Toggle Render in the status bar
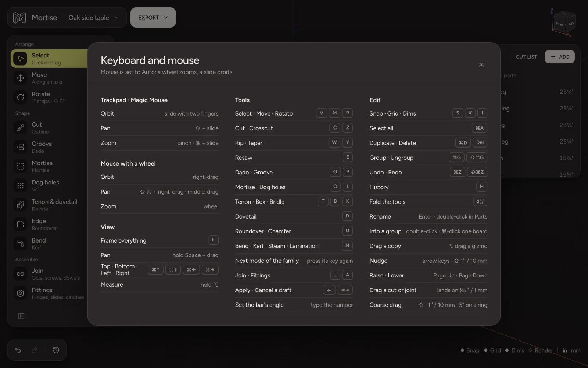The height and width of the screenshot is (368, 588). point(541,350)
